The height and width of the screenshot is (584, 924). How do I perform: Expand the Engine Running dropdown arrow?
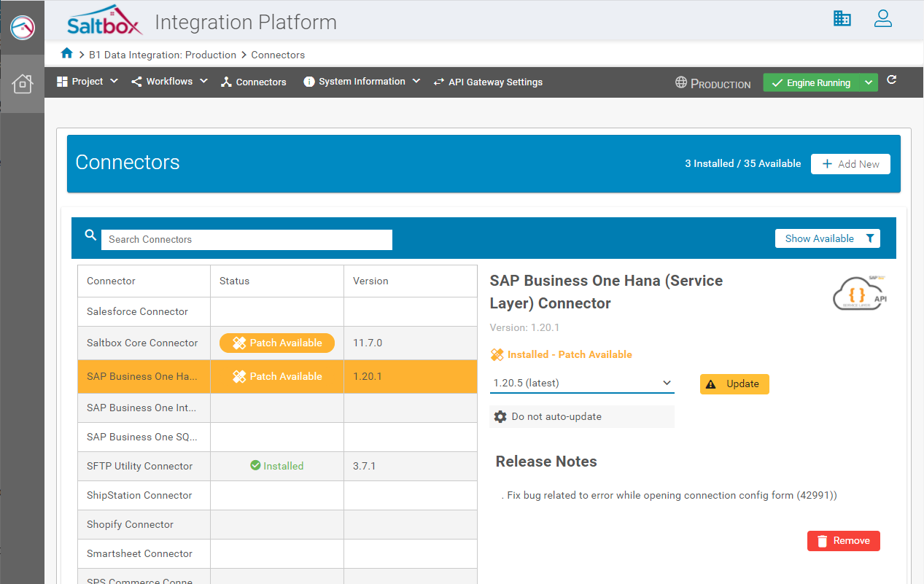coord(869,83)
